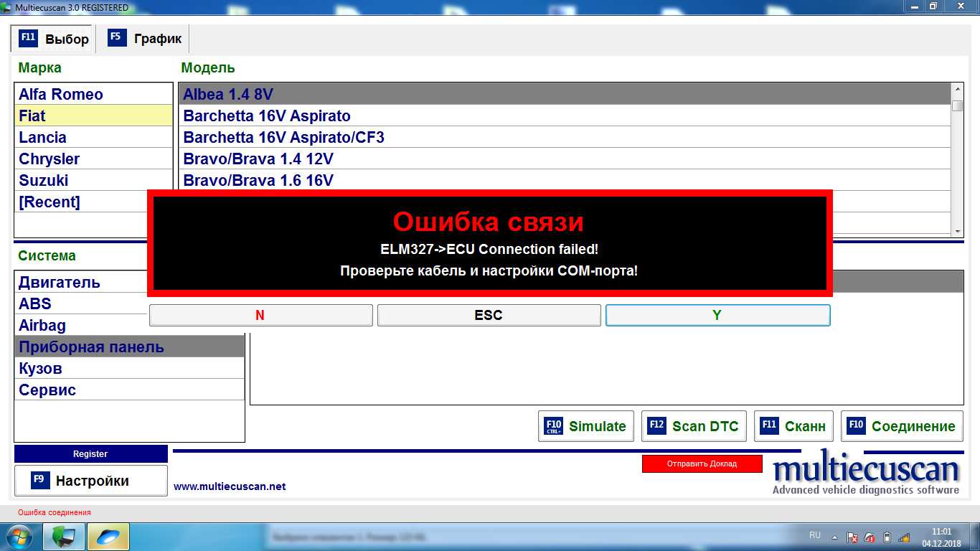The height and width of the screenshot is (551, 980).
Task: Open the taskbar clock showing 11:01
Action: pos(941,537)
